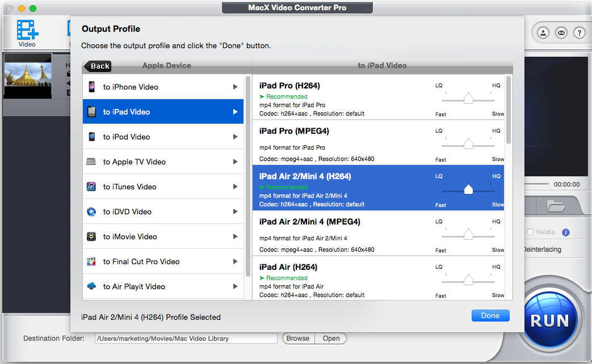The height and width of the screenshot is (364, 592).
Task: Click the Open button
Action: [x=331, y=338]
